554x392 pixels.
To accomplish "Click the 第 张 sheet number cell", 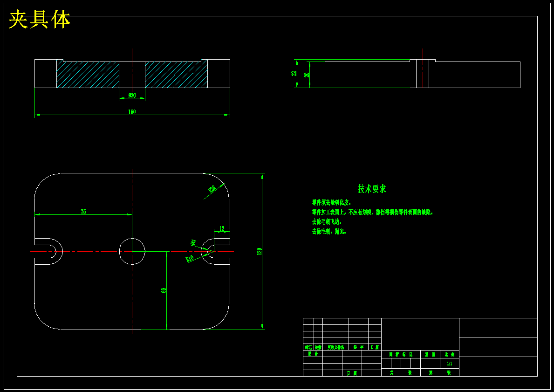I will [439, 372].
